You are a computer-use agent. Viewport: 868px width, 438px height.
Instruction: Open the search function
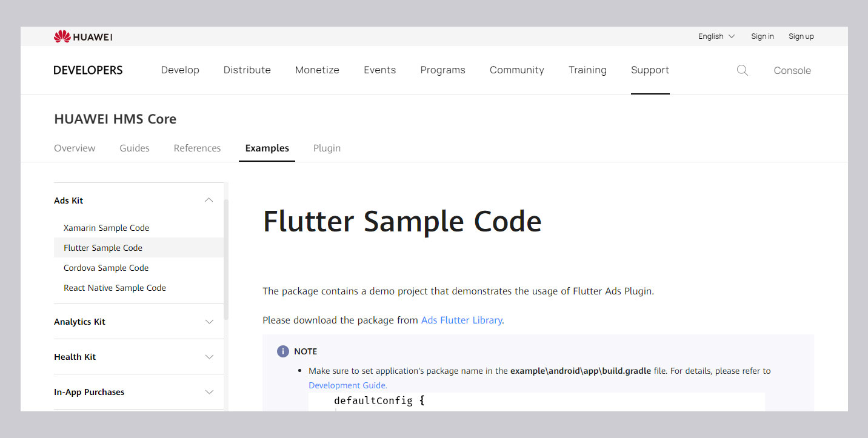(742, 70)
